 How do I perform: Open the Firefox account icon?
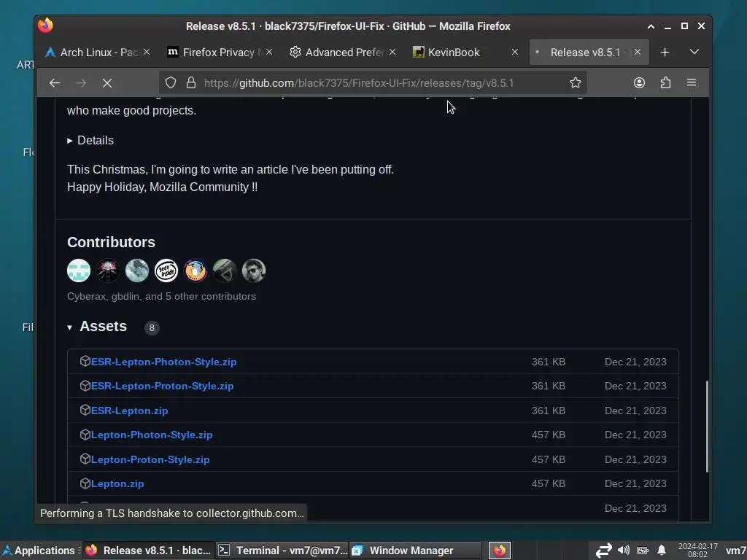(x=639, y=83)
